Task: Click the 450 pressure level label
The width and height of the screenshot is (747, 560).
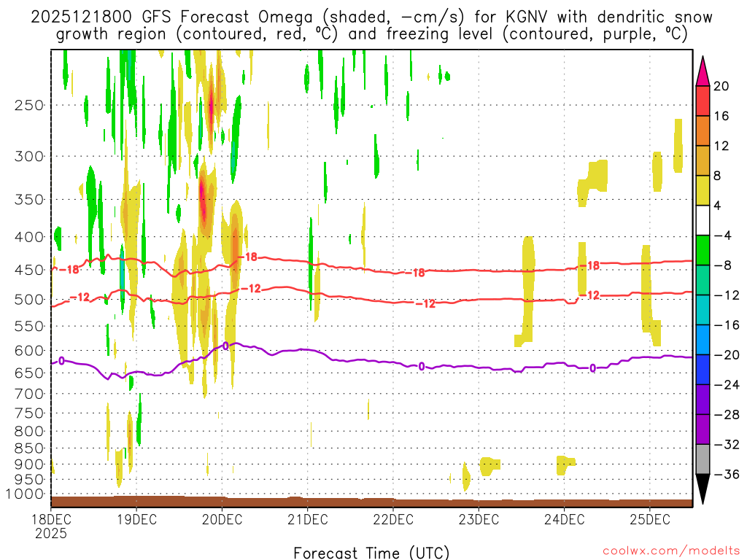Action: [x=29, y=270]
